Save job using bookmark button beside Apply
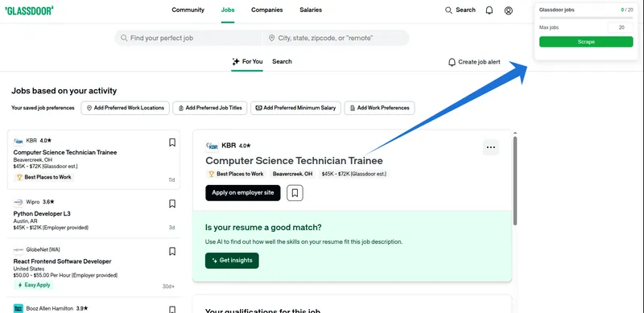644x313 pixels. (x=295, y=192)
